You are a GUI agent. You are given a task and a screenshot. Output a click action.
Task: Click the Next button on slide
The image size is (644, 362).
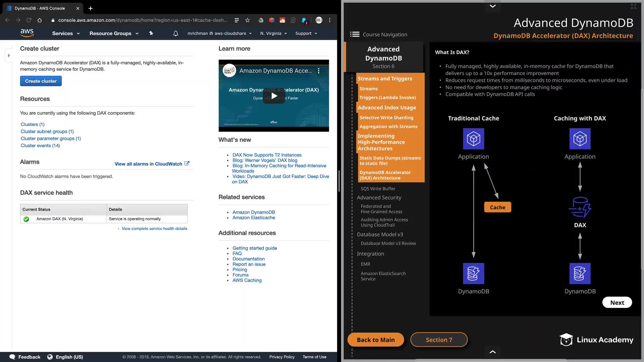click(617, 302)
